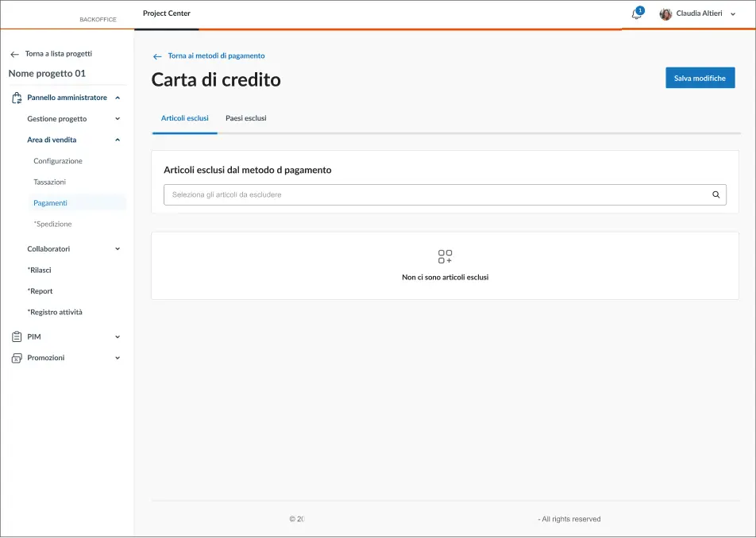Follow Torna ai metodi di pagamento link
The height and width of the screenshot is (538, 756).
(216, 56)
